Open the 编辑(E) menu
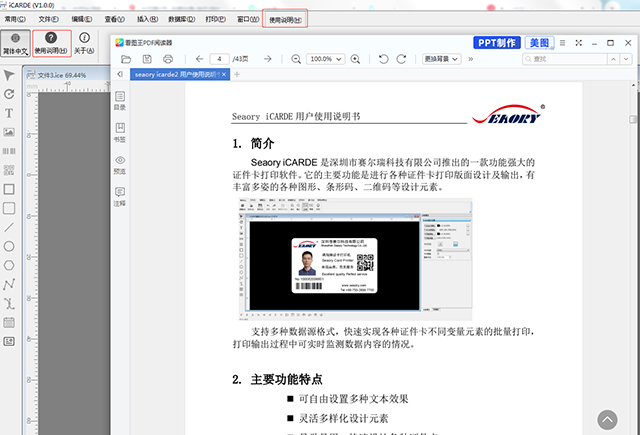Image resolution: width=640 pixels, height=435 pixels. point(82,19)
